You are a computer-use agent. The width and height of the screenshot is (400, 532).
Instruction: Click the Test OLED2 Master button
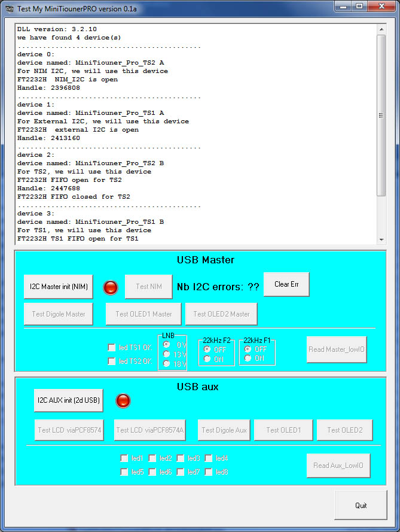point(221,314)
